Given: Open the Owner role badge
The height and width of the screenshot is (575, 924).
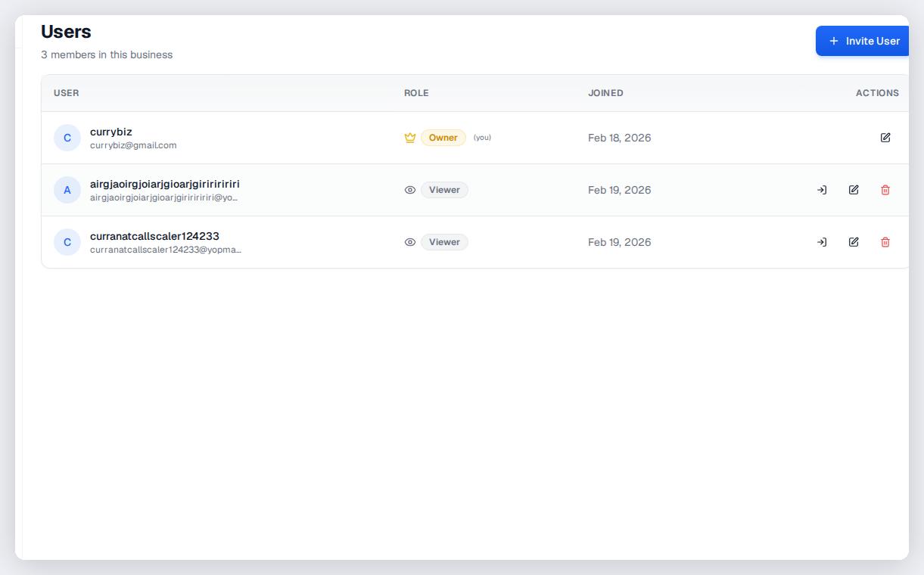Looking at the screenshot, I should click(x=443, y=138).
